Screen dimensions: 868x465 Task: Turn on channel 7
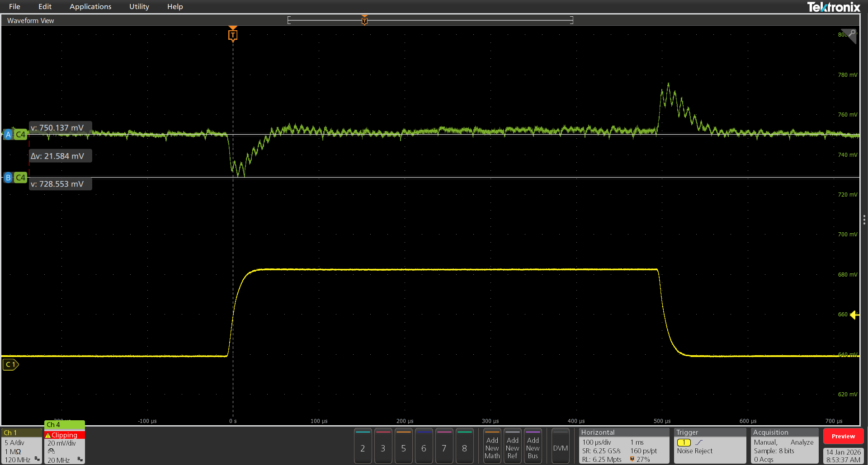coord(444,446)
